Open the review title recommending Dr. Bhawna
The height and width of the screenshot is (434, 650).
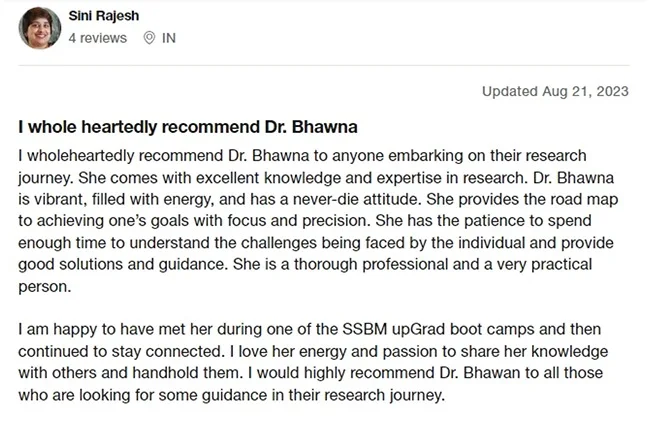tap(187, 128)
